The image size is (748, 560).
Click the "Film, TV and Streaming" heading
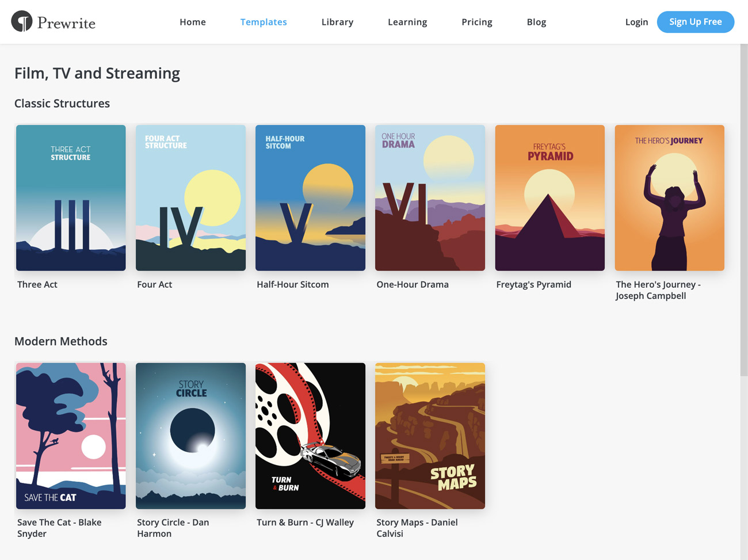pos(97,73)
